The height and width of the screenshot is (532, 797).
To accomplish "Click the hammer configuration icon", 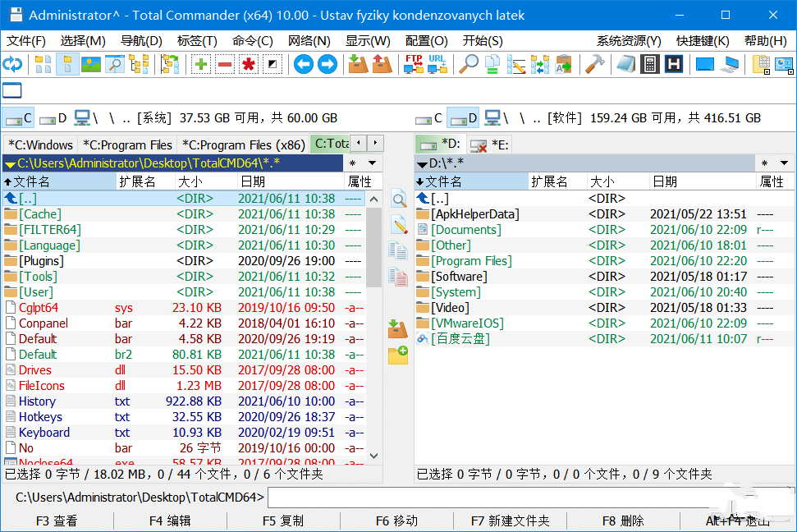I will (x=598, y=64).
